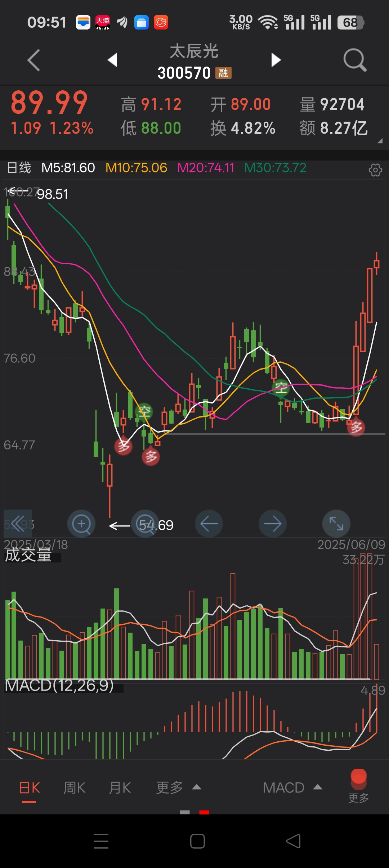389x868 pixels.
Task: Tap the volume value 92704
Action: (342, 105)
